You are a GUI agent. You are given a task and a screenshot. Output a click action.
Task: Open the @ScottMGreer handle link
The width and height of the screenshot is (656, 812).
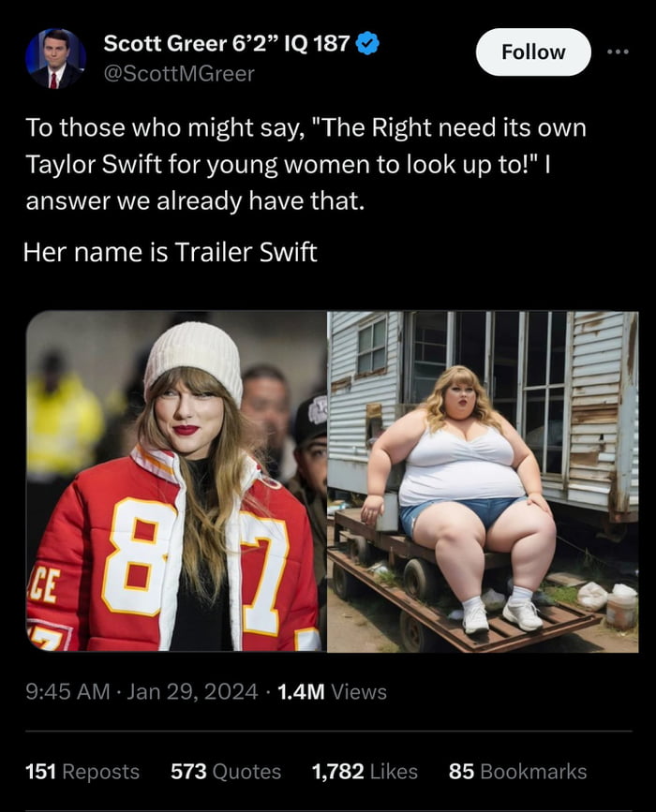(x=179, y=74)
